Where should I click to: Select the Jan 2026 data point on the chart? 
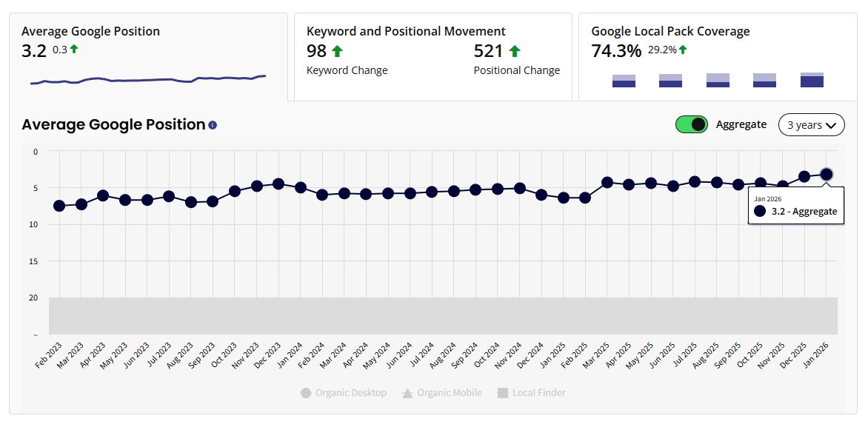(827, 175)
